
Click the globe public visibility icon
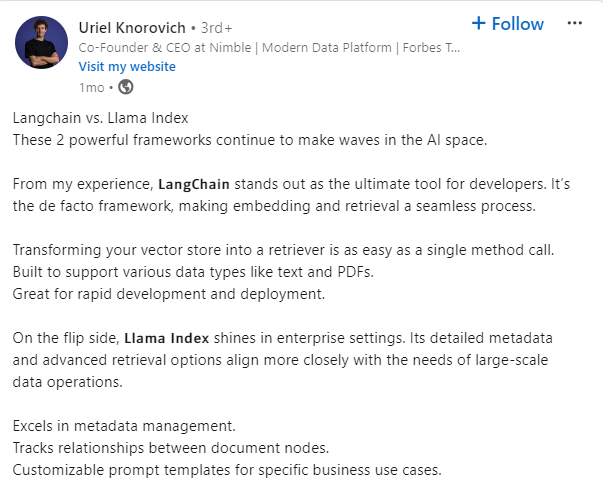pyautogui.click(x=125, y=86)
